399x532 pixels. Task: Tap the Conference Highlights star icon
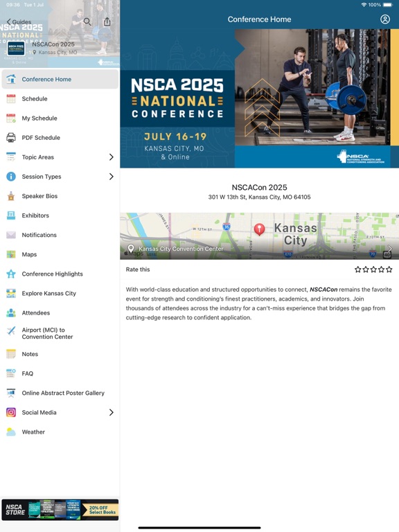coord(11,274)
